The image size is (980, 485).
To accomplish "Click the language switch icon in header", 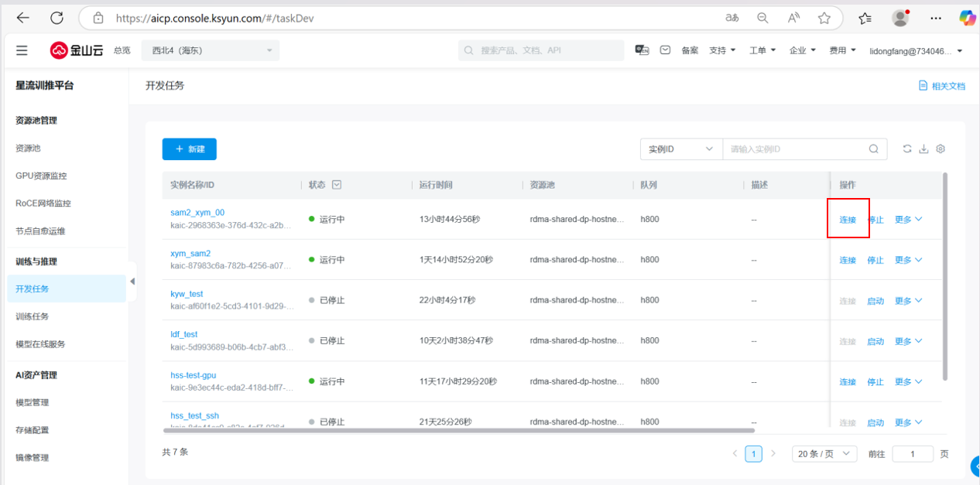I will (642, 50).
